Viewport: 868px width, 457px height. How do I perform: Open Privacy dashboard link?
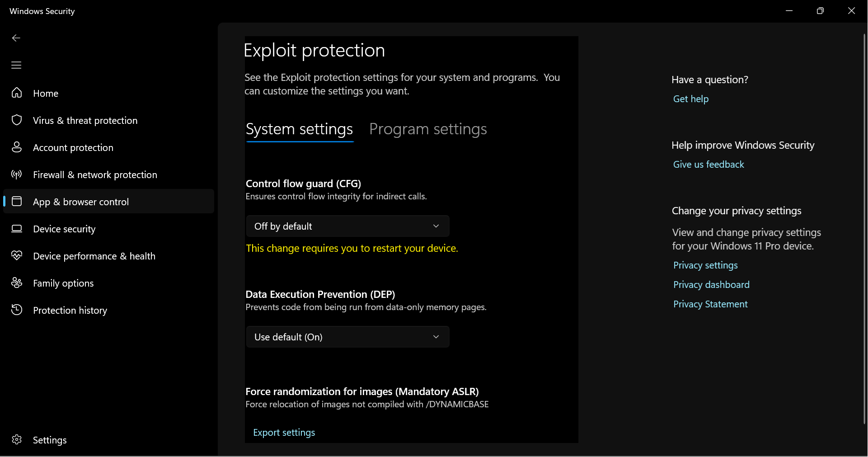(711, 285)
